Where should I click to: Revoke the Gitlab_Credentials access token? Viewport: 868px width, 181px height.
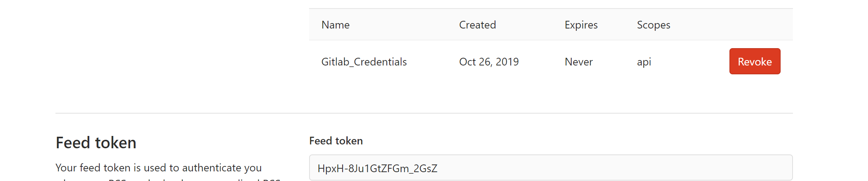click(754, 62)
